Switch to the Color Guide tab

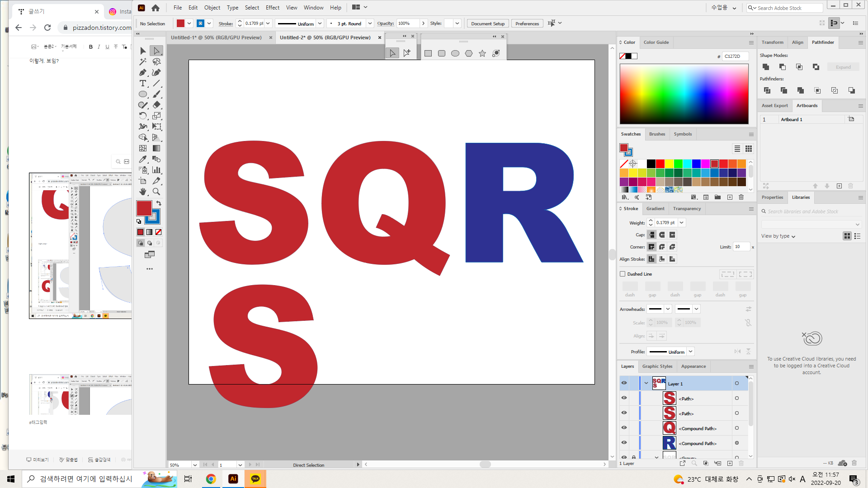click(656, 42)
